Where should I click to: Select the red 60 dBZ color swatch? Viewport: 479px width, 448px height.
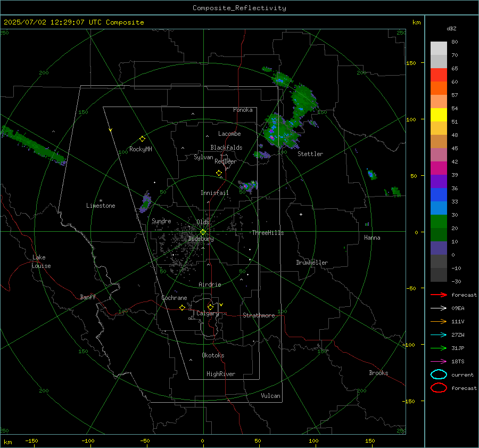(x=439, y=75)
